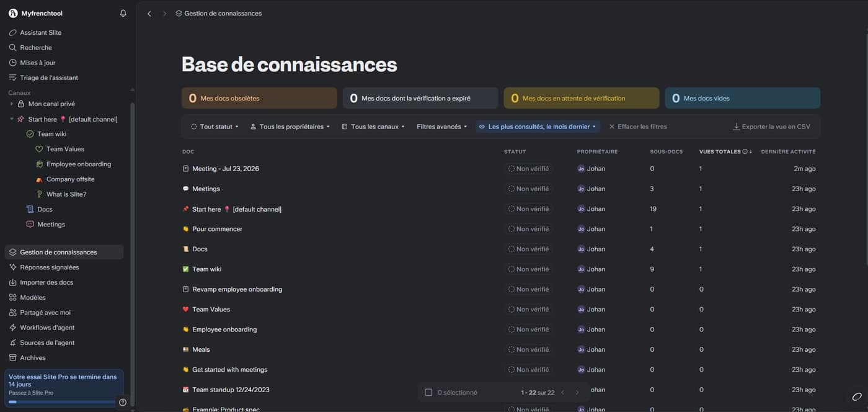
Task: Open Mes docs en attente de vérification card
Action: (x=582, y=98)
